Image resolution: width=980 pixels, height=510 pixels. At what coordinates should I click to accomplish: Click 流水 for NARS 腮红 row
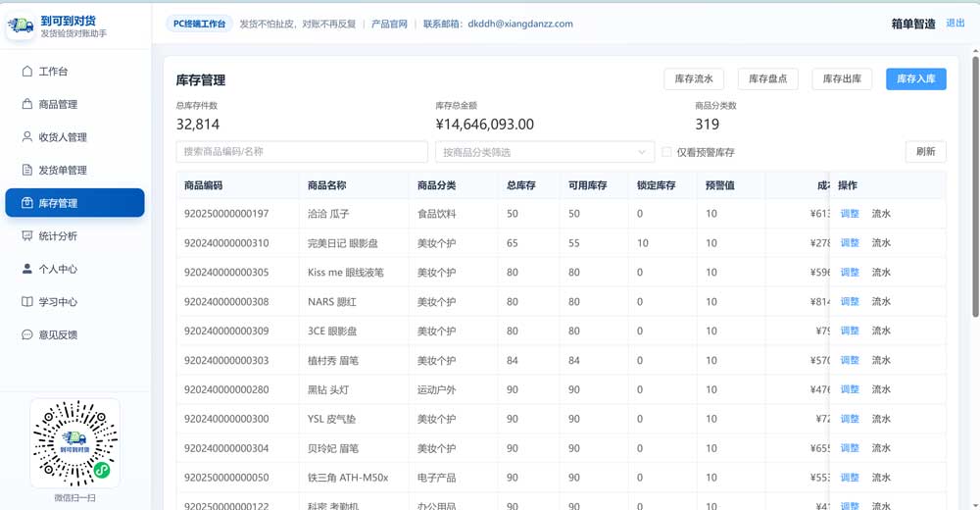[881, 302]
